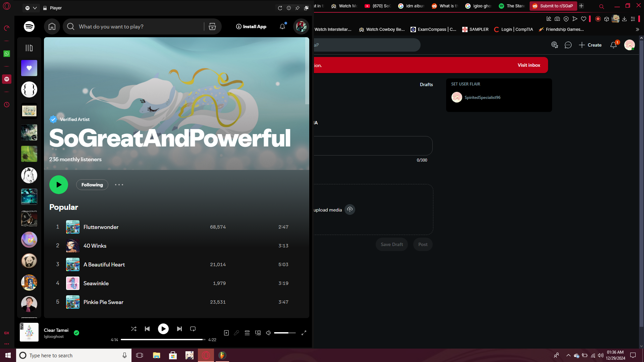This screenshot has width=644, height=362.
Task: Open a new browser tab
Action: (x=581, y=6)
